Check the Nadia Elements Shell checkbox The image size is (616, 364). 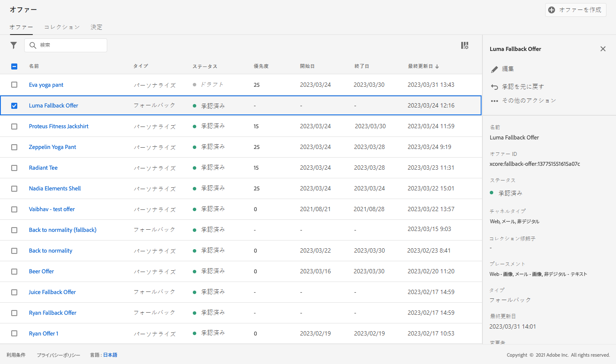click(x=14, y=189)
